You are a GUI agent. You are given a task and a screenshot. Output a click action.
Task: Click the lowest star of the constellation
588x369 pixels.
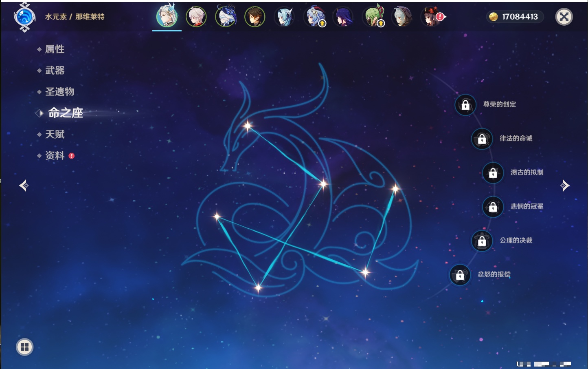point(258,288)
